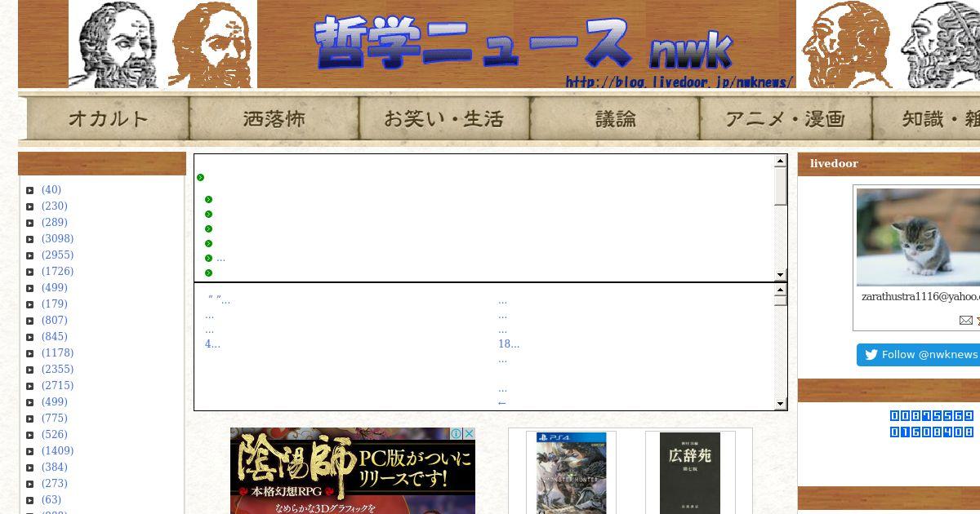Click the lower box scrollbar down arrow
The image size is (980, 514).
coord(781,404)
